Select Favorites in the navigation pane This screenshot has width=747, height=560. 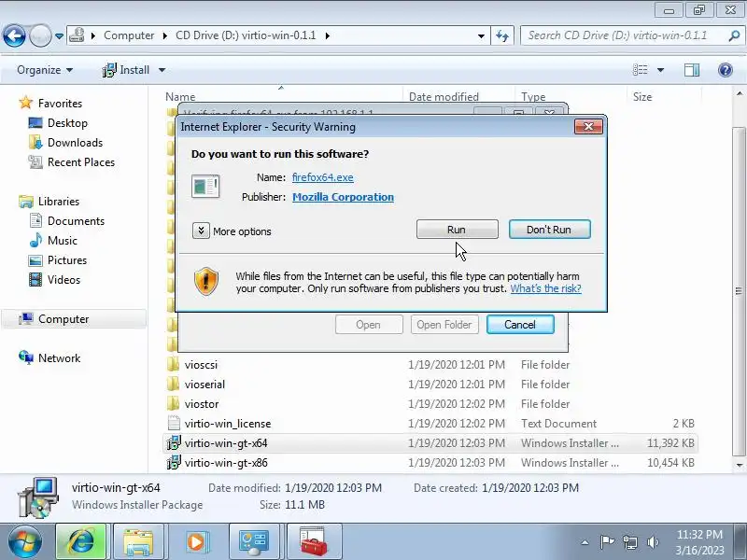point(60,104)
